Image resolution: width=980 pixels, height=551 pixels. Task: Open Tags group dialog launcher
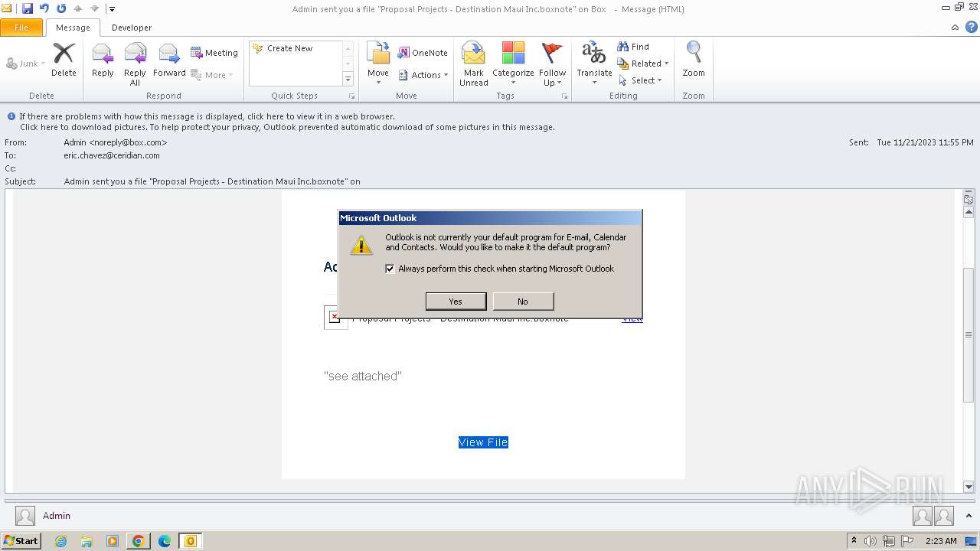(x=564, y=96)
